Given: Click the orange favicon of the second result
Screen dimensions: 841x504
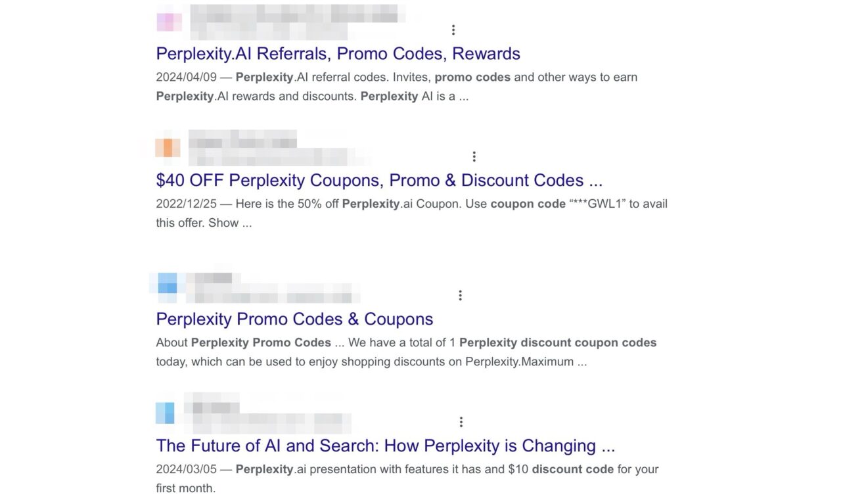Looking at the screenshot, I should (168, 147).
